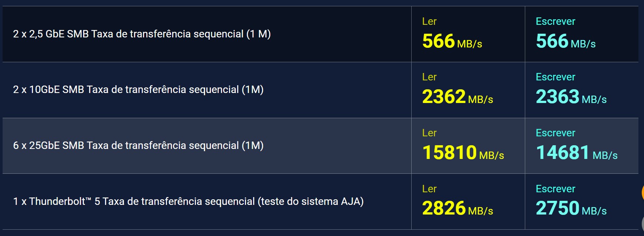
Task: Click the orange floating button at right edge
Action: (x=643, y=193)
